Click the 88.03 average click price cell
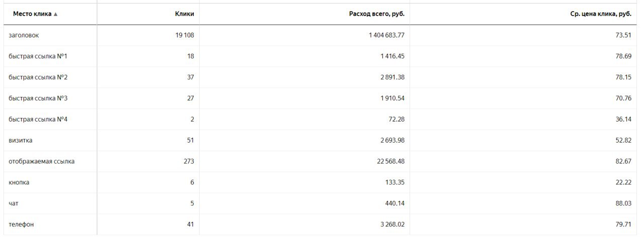The image size is (644, 239). tap(623, 204)
